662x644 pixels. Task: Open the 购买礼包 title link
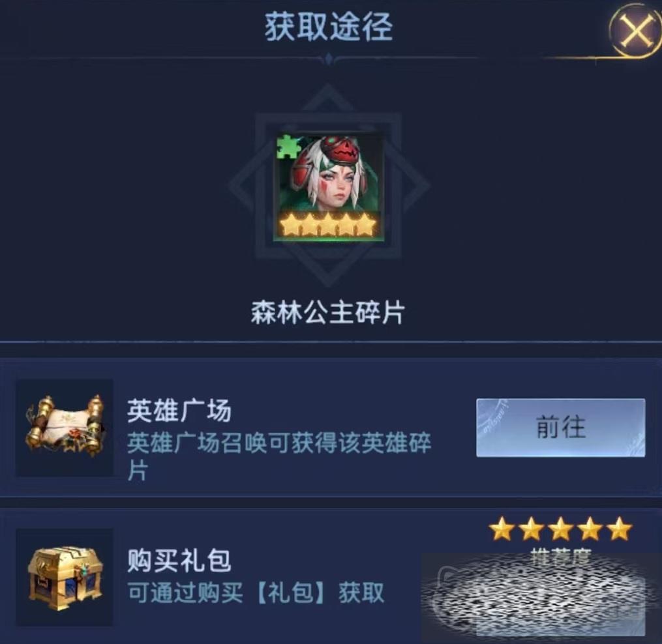click(x=179, y=560)
